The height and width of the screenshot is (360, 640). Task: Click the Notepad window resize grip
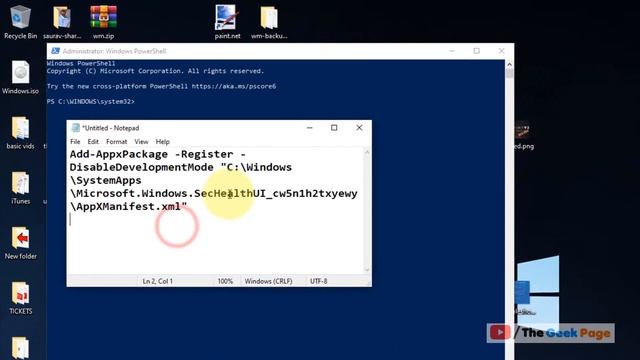click(369, 283)
